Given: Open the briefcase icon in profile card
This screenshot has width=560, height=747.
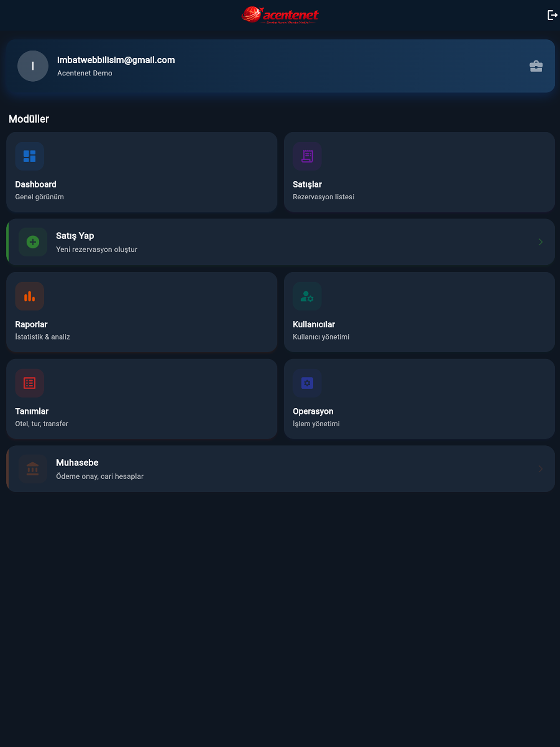Looking at the screenshot, I should (x=536, y=66).
